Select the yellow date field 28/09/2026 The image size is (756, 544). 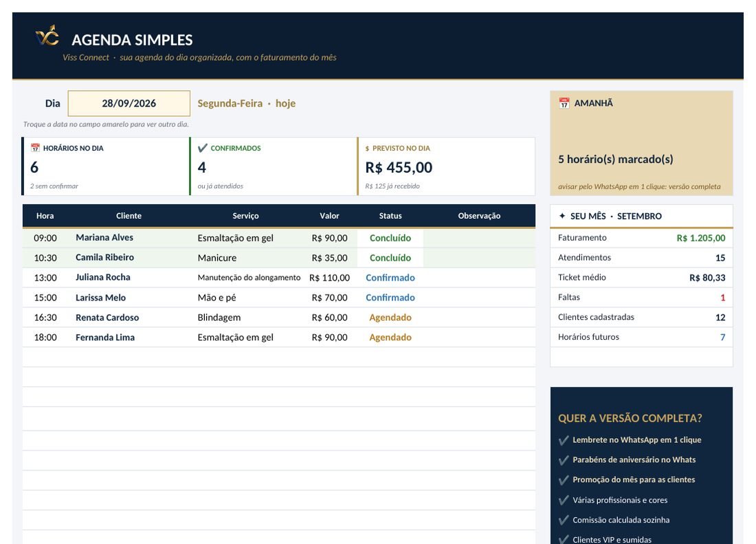(x=129, y=103)
